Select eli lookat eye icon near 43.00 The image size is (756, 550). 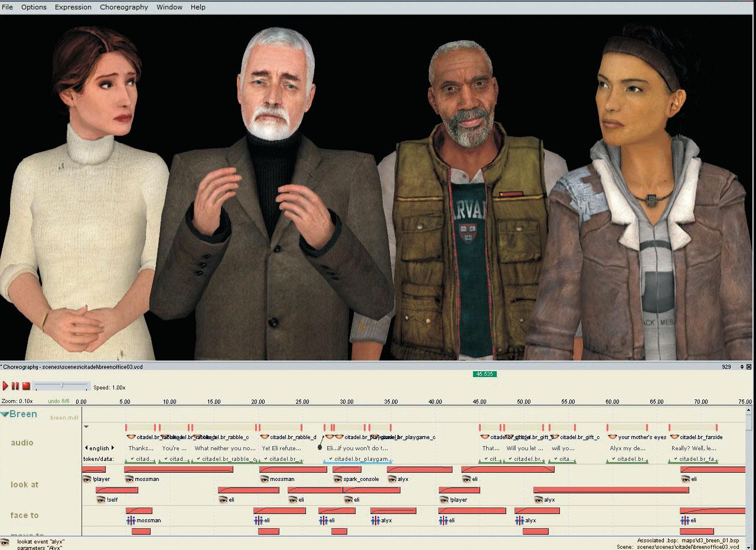466,479
